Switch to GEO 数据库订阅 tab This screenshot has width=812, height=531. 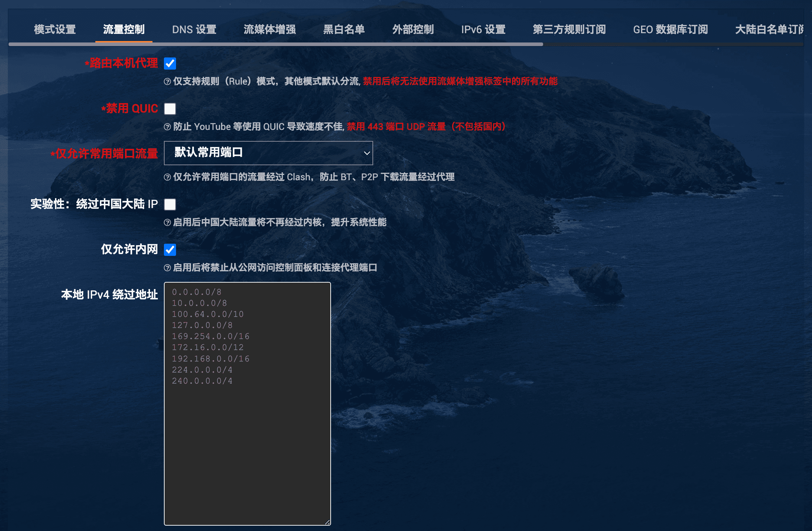click(670, 30)
